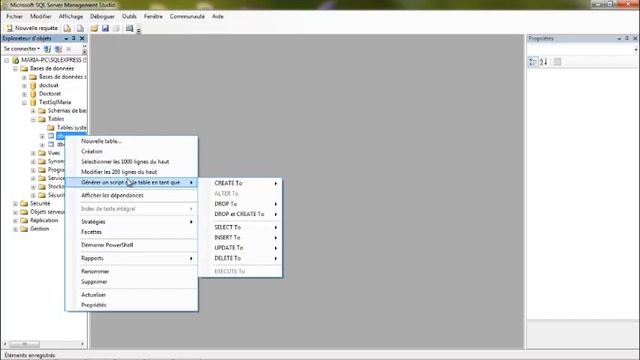Click the database engine query icon

point(67,28)
